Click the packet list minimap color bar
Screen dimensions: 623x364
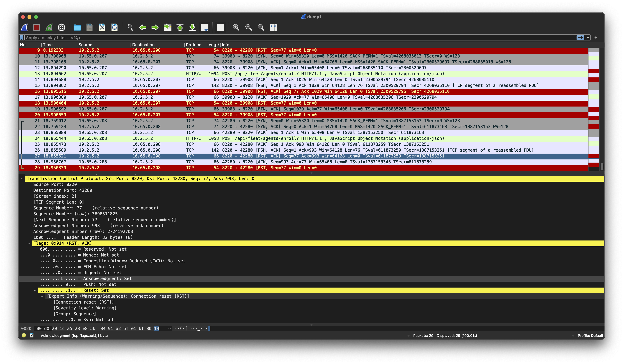(594, 109)
